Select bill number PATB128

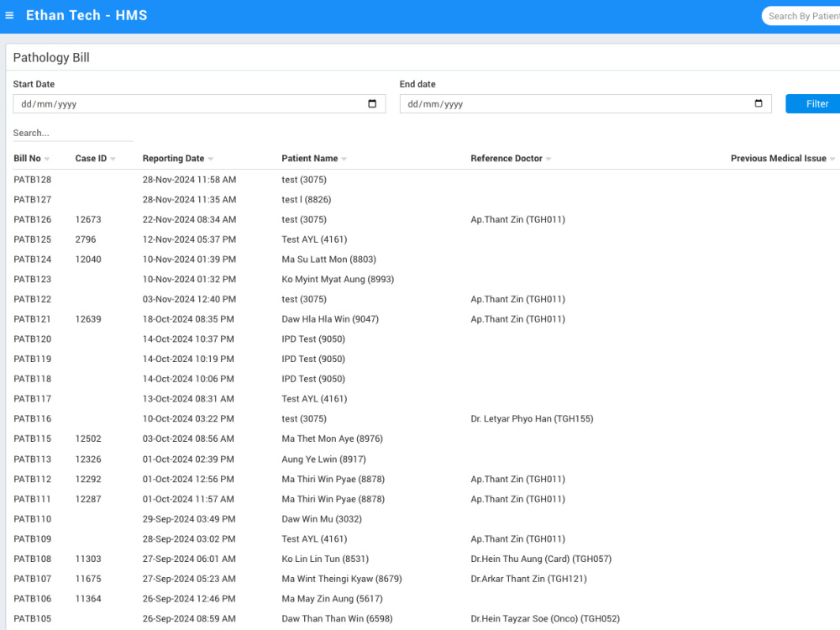pos(32,180)
